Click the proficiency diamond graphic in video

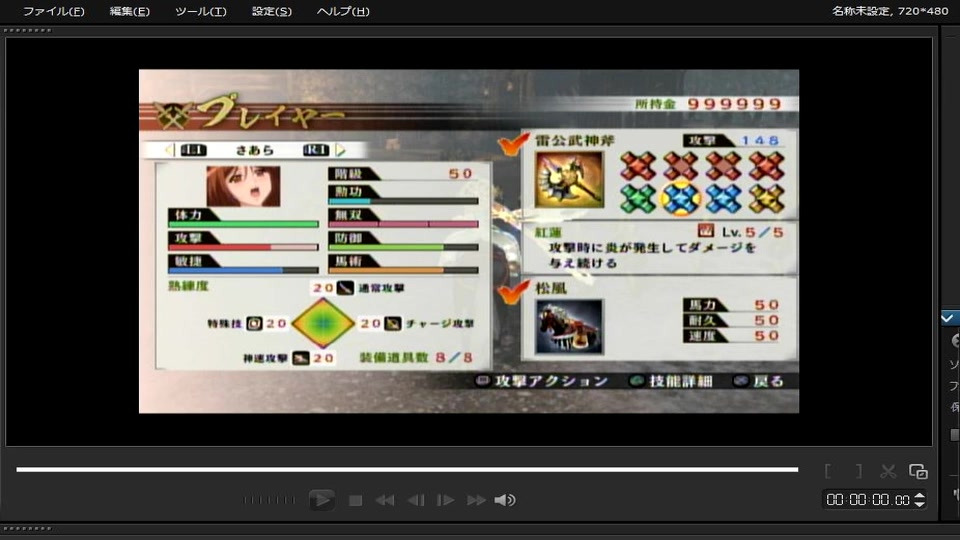(323, 323)
